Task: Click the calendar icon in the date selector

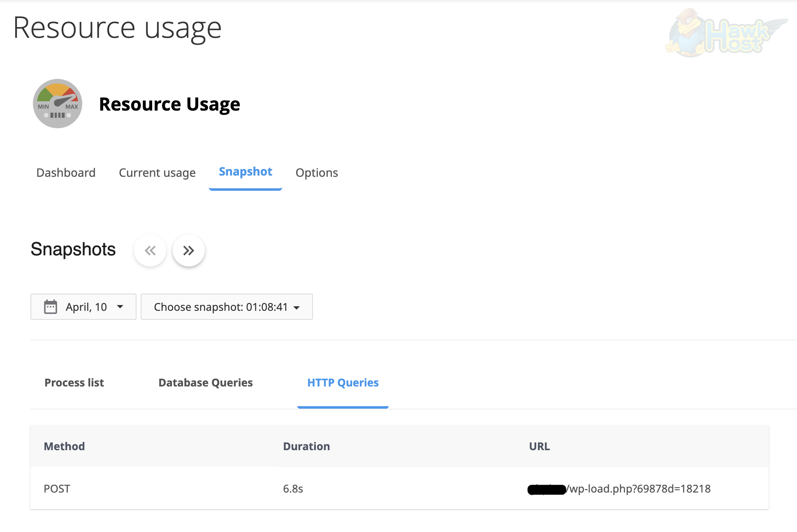Action: point(50,306)
